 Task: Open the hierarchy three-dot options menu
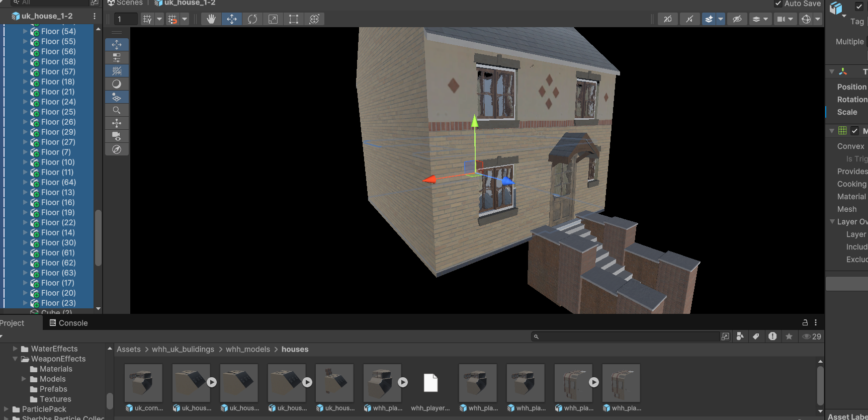[95, 16]
